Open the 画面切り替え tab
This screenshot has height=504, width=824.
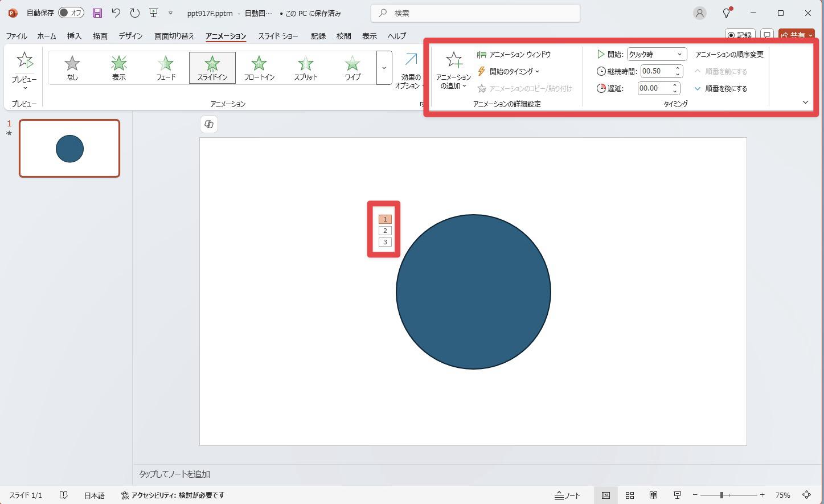point(174,36)
